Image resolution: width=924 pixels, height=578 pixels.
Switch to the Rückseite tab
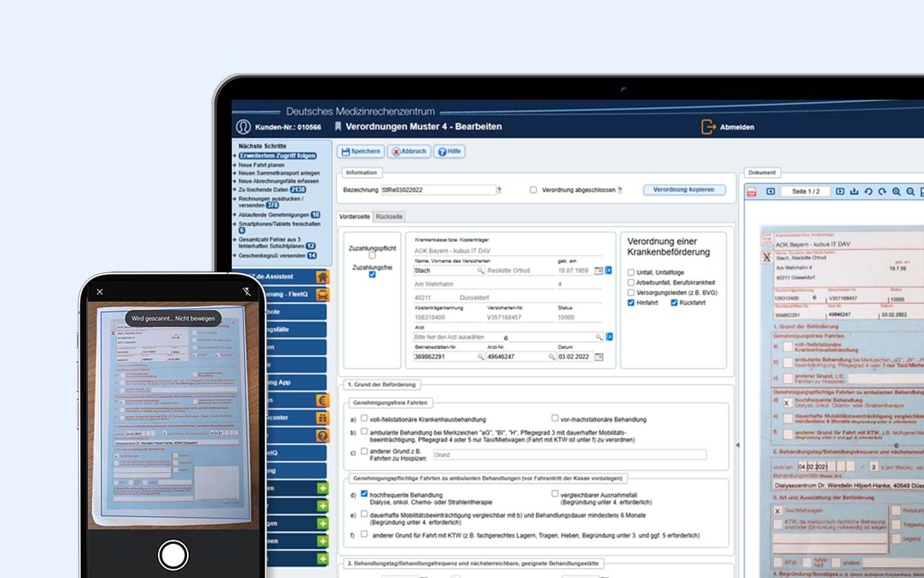pos(389,216)
